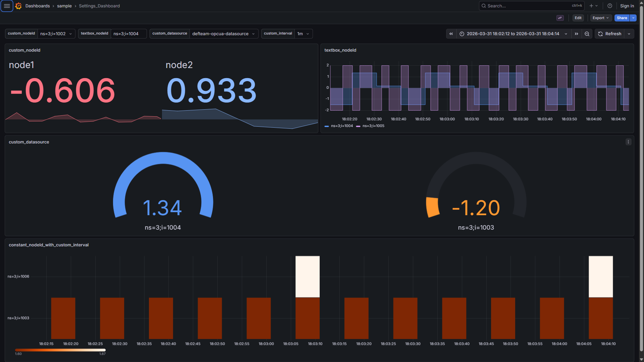
Task: Click the Share button
Action: [622, 18]
